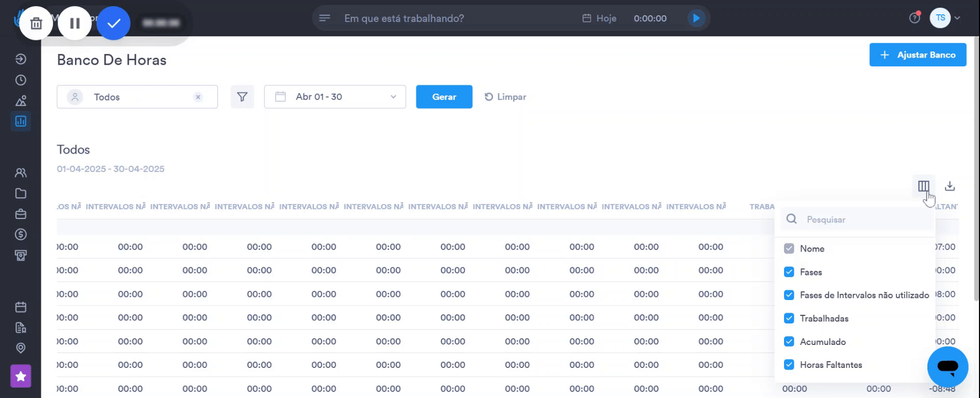Expand the profile dropdown chevron

pyautogui.click(x=958, y=18)
